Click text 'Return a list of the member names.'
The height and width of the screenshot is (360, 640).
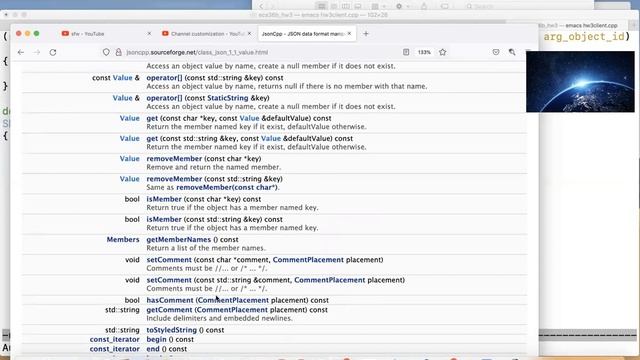[x=206, y=248]
